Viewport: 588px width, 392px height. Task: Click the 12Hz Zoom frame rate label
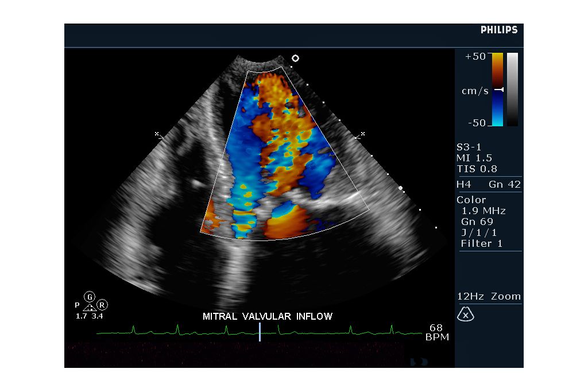click(489, 297)
